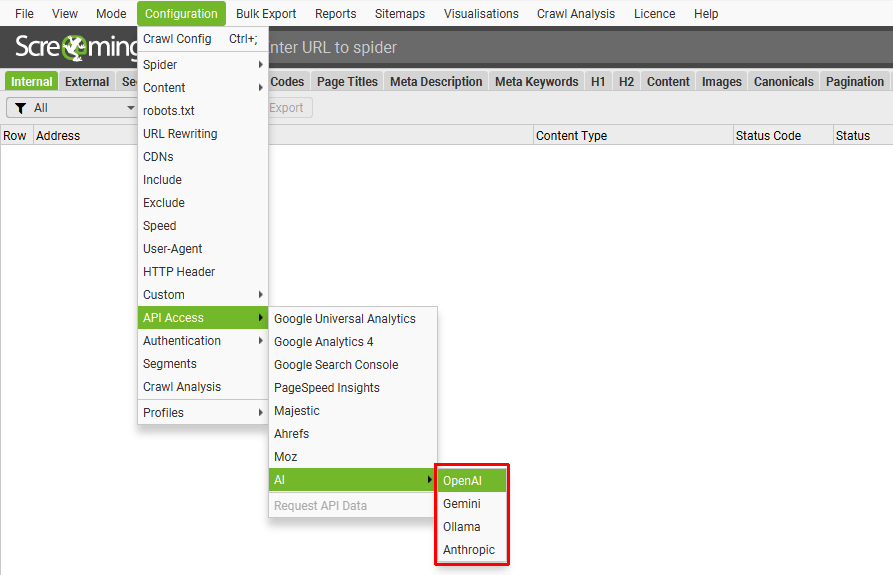This screenshot has height=575, width=893.
Task: Switch to the Content tab
Action: (668, 81)
